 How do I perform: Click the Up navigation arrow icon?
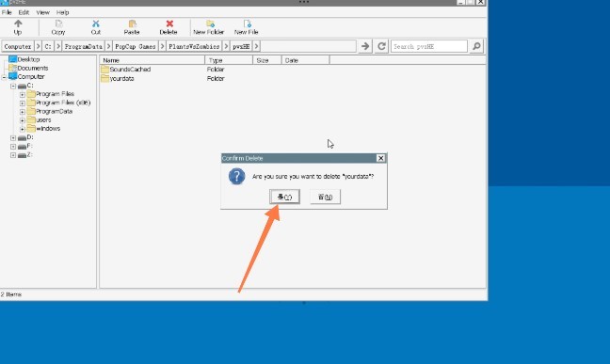18,24
